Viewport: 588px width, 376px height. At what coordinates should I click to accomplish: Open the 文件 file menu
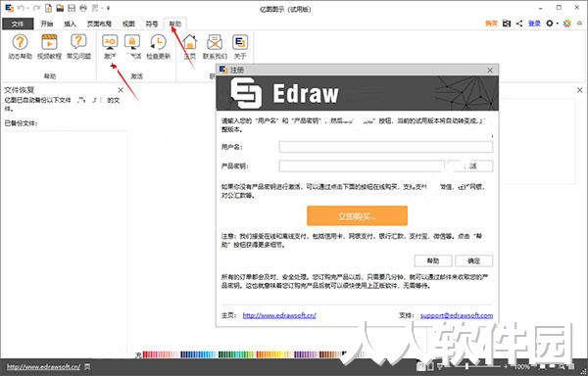(x=18, y=23)
